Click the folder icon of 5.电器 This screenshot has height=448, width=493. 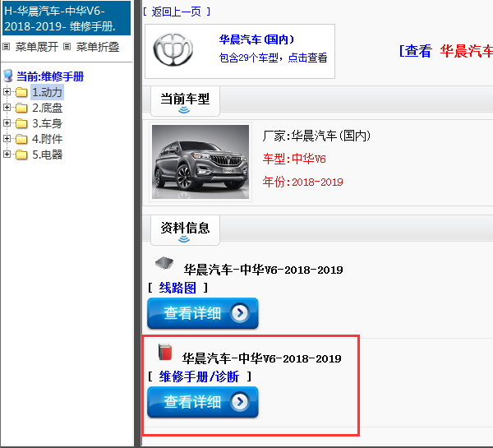21,155
